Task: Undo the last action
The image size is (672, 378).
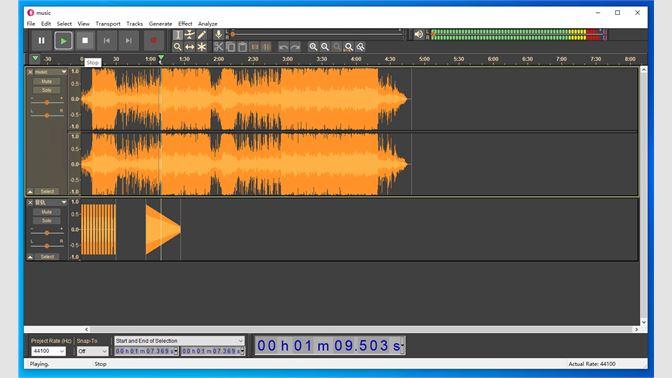Action: click(x=283, y=47)
